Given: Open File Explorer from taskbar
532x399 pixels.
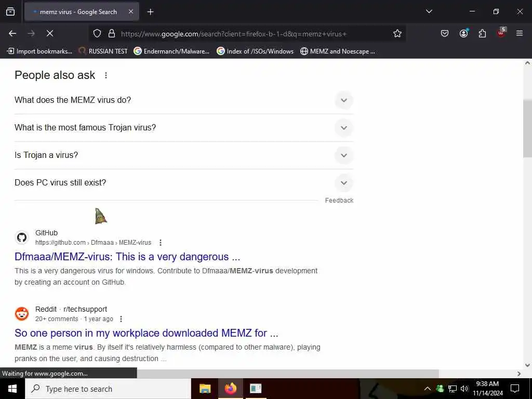Looking at the screenshot, I should click(x=205, y=389).
